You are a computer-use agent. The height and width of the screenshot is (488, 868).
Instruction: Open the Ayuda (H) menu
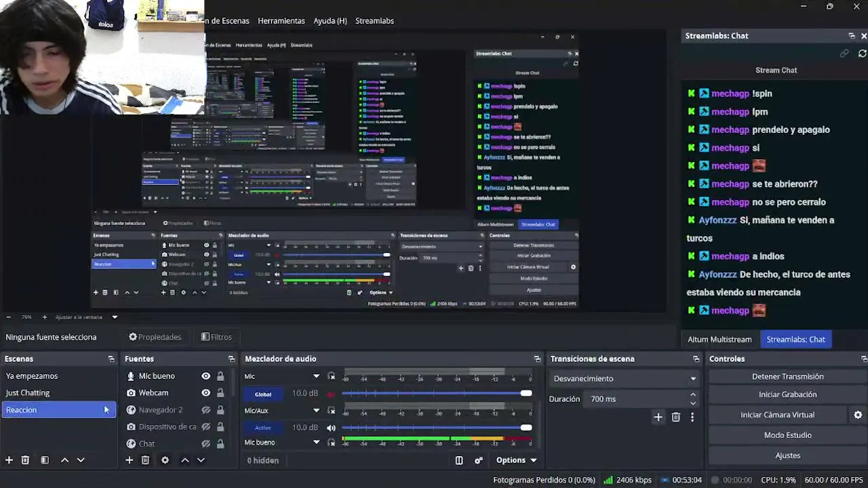330,21
